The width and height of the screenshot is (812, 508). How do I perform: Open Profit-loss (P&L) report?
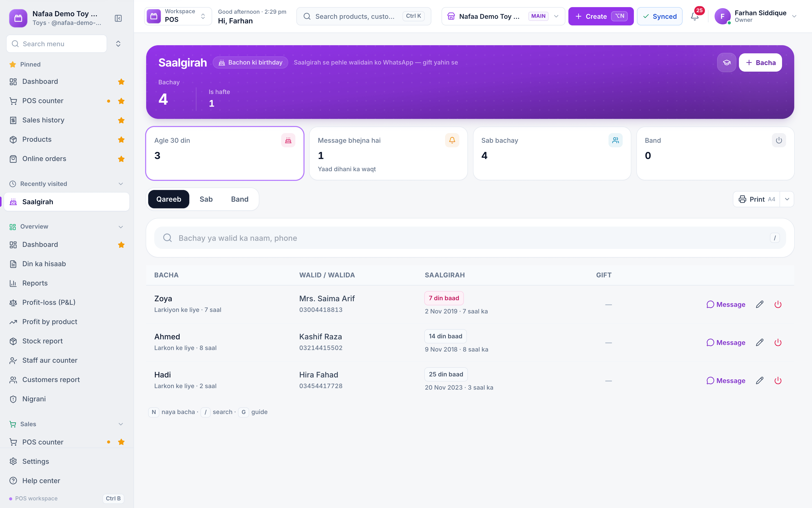pyautogui.click(x=67, y=302)
